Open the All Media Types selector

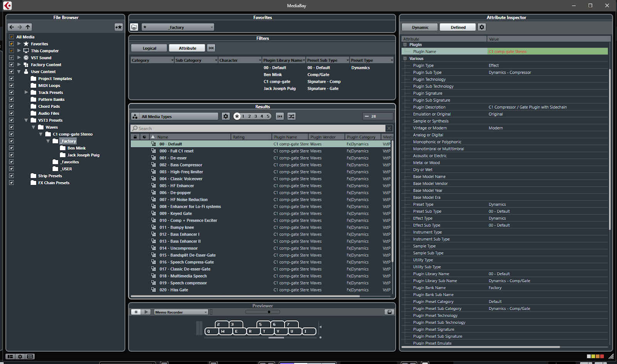click(x=175, y=116)
